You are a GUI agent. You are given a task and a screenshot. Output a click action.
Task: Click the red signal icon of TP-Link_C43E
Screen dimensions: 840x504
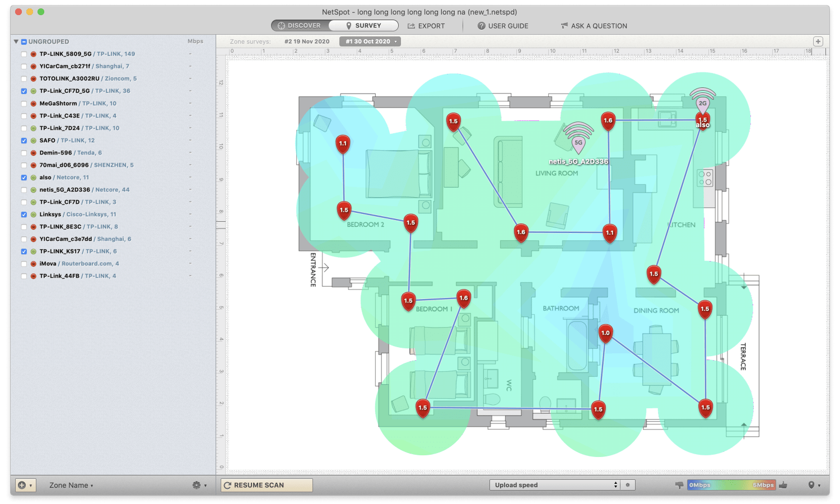coord(34,116)
